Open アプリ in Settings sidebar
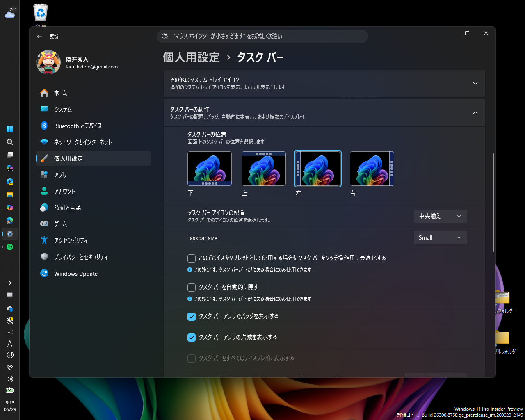525x420 pixels. [94, 175]
